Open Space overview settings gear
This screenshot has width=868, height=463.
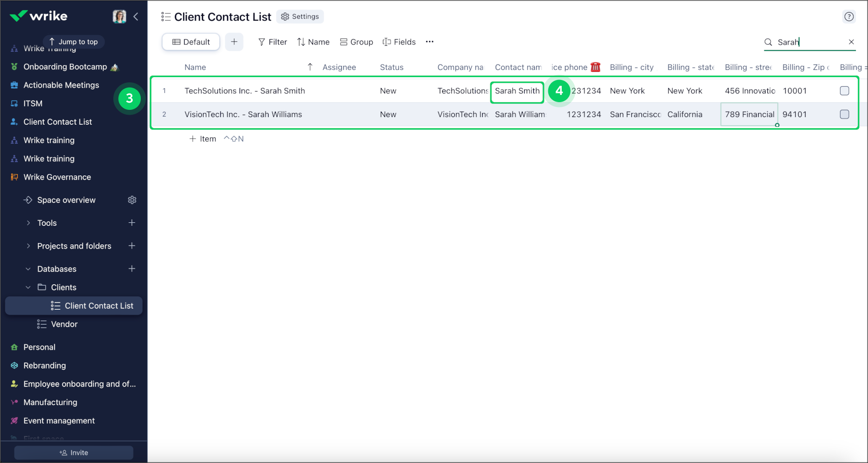pos(132,200)
